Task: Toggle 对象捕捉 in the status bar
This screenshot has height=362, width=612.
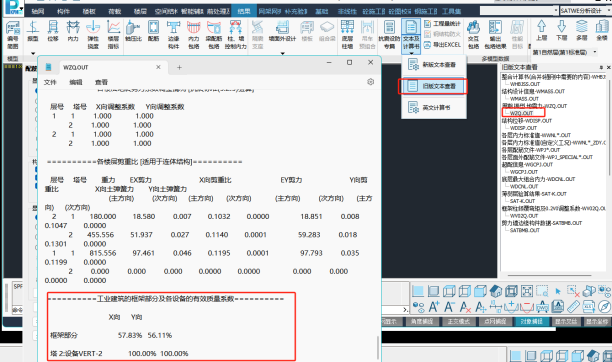Action: pyautogui.click(x=531, y=321)
